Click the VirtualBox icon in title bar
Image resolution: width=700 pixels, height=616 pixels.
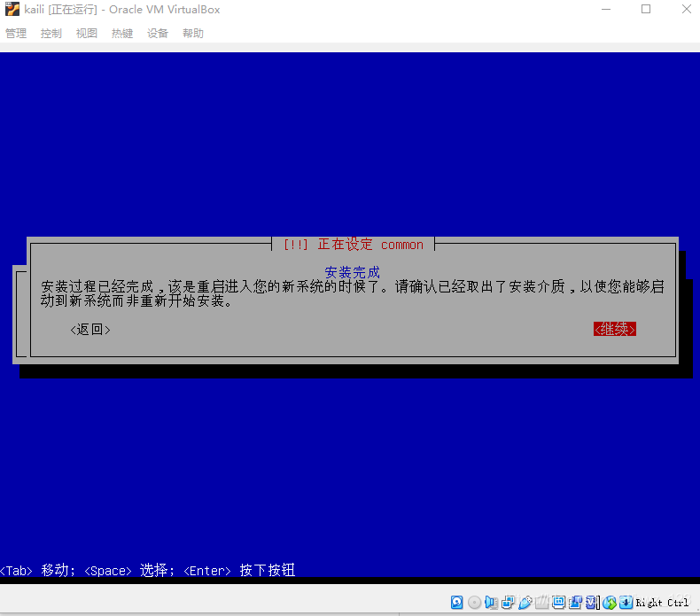(x=12, y=9)
